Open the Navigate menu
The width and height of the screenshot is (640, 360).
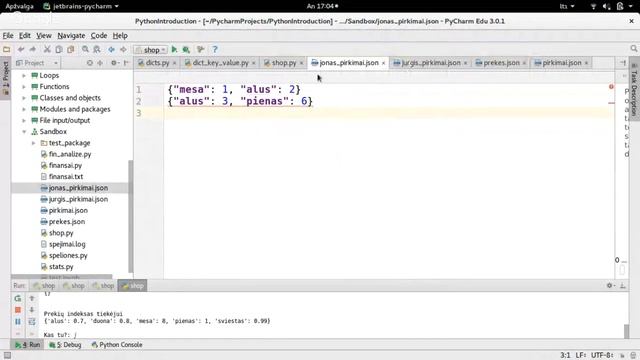click(71, 36)
